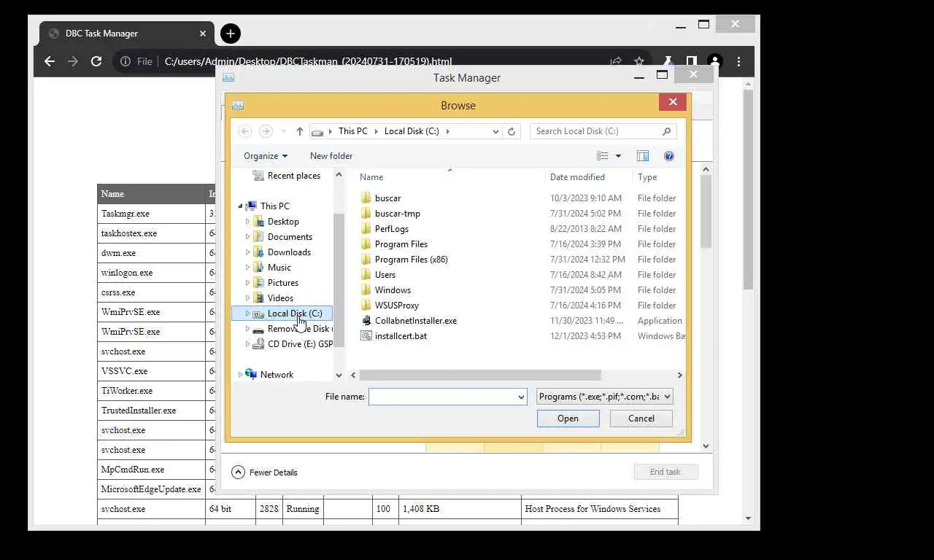Image resolution: width=934 pixels, height=560 pixels.
Task: Select the DBC Task Manager browser tab
Action: (128, 34)
